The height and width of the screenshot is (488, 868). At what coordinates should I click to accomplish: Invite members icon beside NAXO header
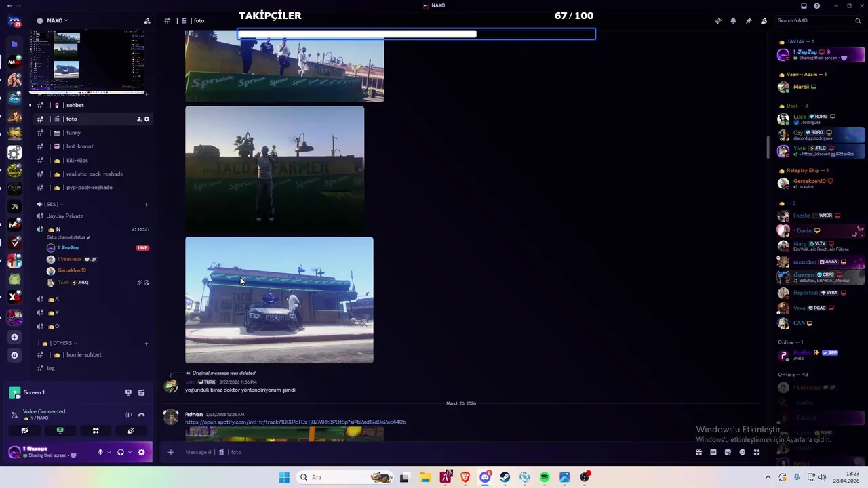[146, 20]
